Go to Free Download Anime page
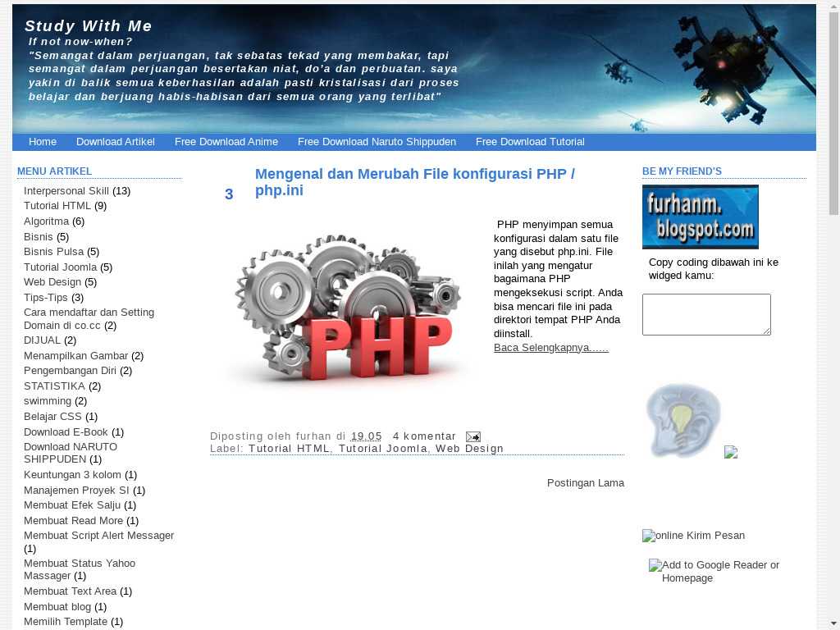 (226, 142)
